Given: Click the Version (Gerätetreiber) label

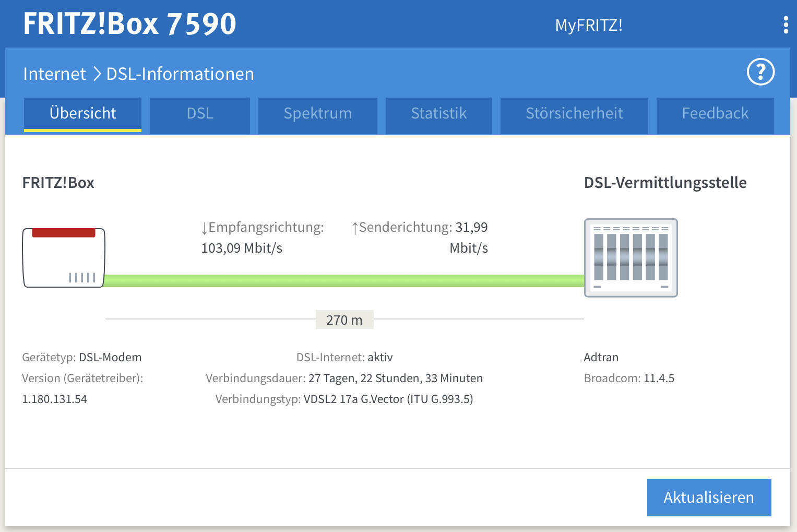Looking at the screenshot, I should coord(82,379).
